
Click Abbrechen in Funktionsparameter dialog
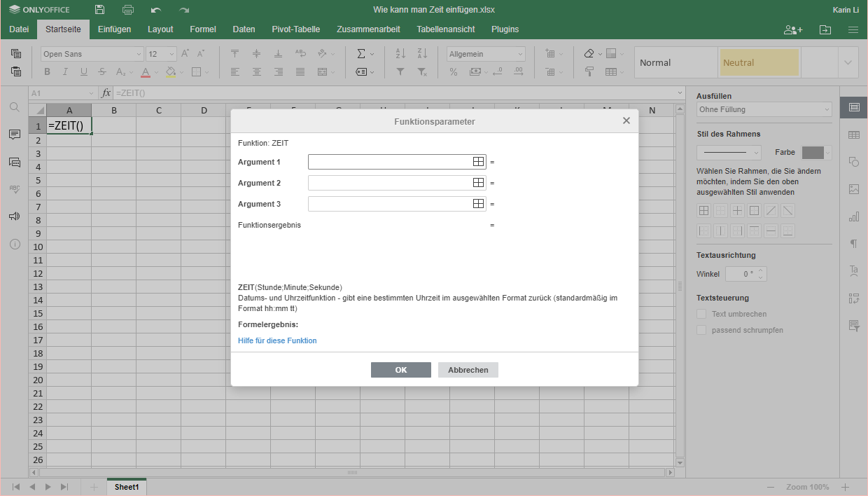(468, 370)
